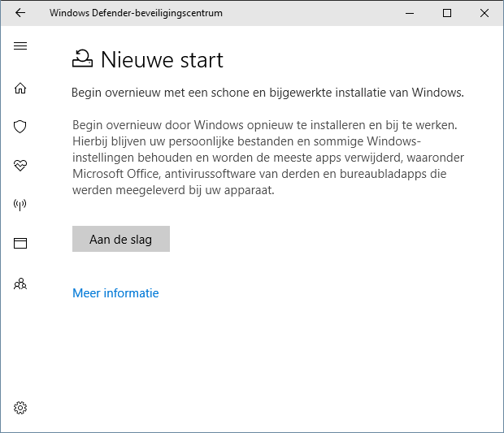Image resolution: width=504 pixels, height=433 pixels.
Task: Open Virus & threat protection shield icon
Action: click(x=20, y=126)
